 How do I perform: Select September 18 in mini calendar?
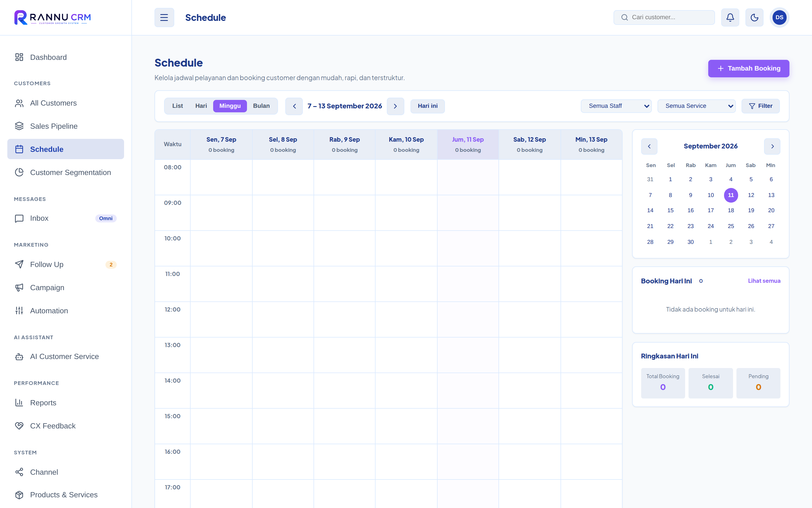coord(731,210)
